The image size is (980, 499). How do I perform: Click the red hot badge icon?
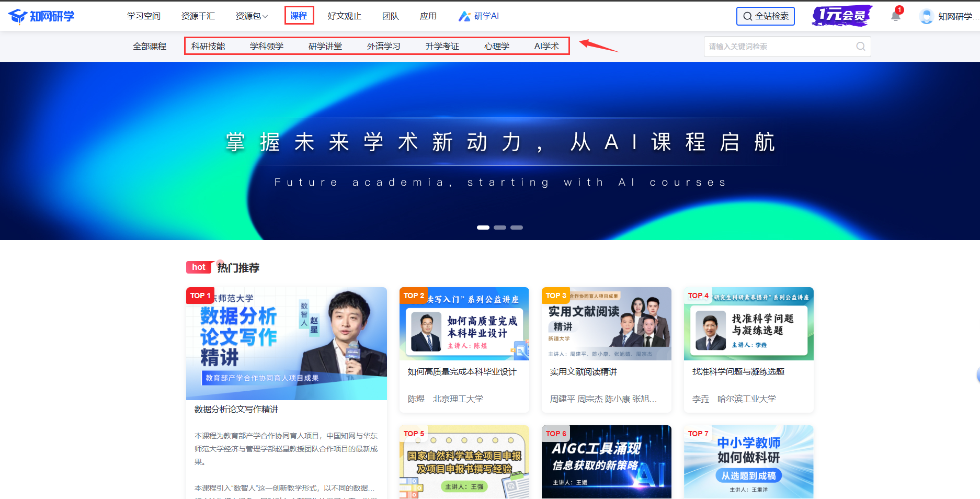click(x=199, y=267)
